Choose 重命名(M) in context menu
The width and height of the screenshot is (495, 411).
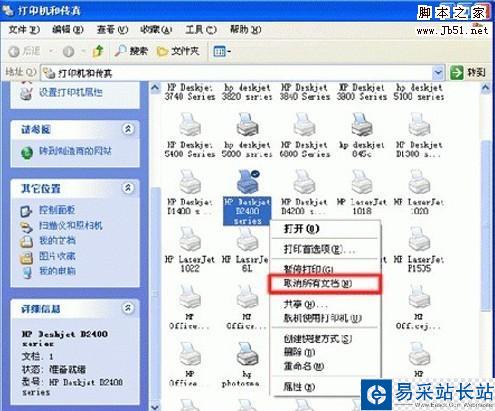tap(325, 366)
